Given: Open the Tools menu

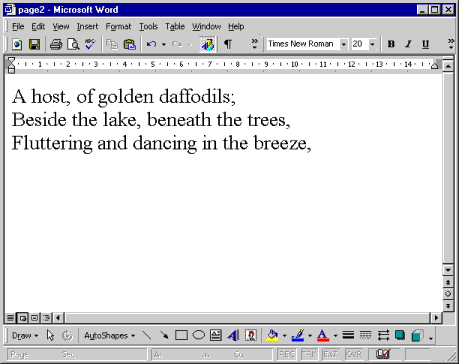Looking at the screenshot, I should [x=148, y=26].
